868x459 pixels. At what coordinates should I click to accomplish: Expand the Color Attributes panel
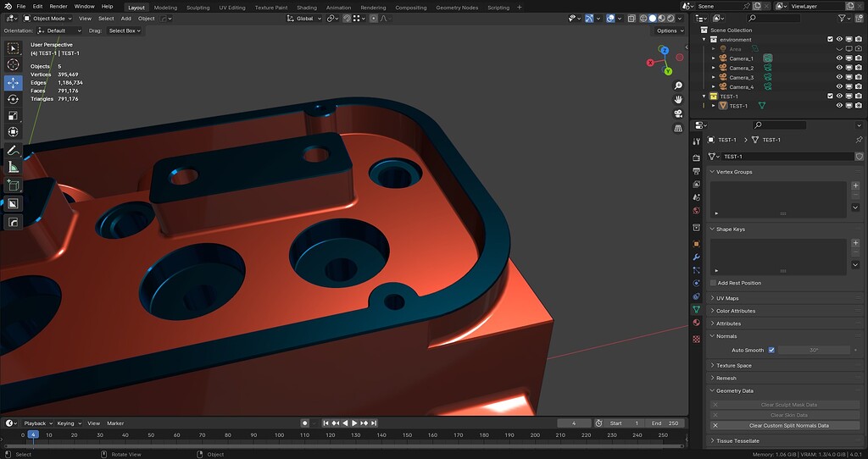pyautogui.click(x=735, y=311)
